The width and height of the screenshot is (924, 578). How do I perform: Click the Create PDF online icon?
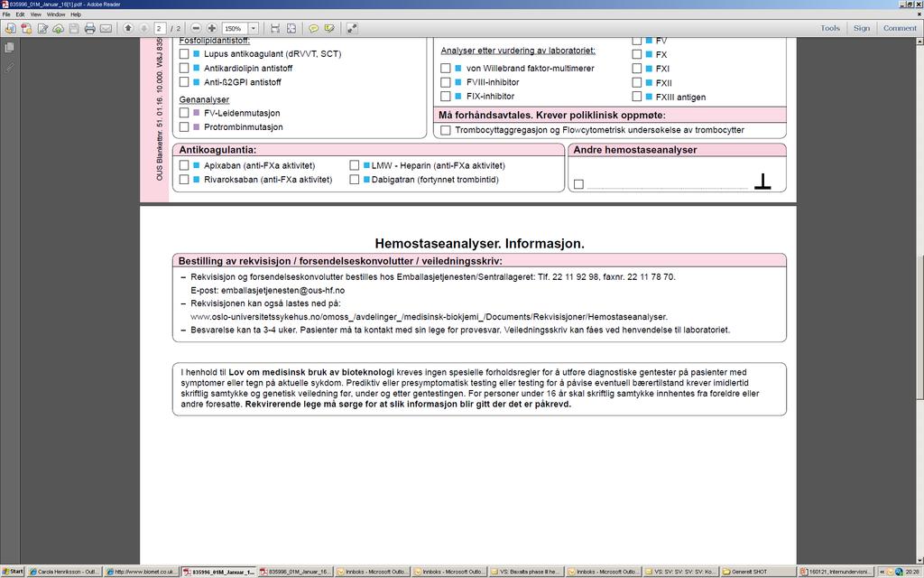pos(26,28)
